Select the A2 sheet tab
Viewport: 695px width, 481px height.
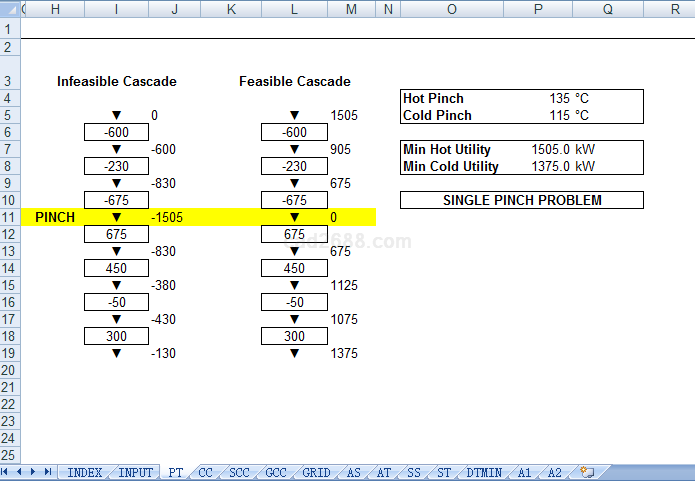pyautogui.click(x=555, y=472)
